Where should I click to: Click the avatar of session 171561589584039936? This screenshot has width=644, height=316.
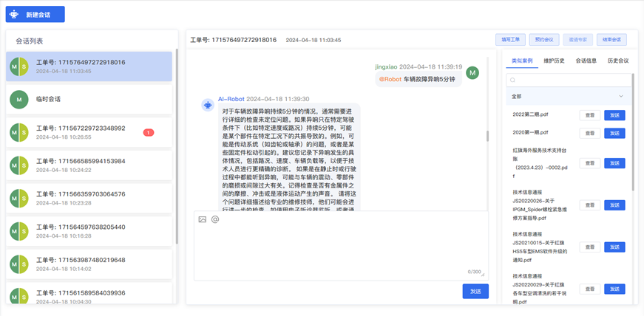(19, 296)
